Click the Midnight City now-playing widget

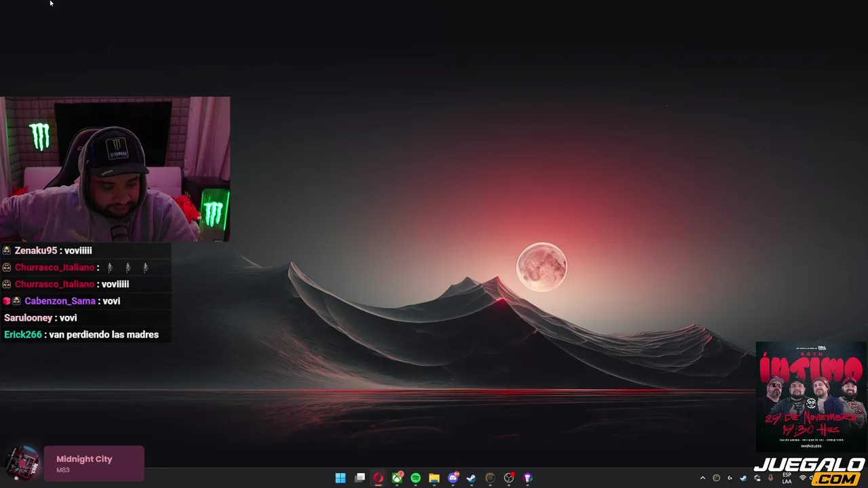[94, 464]
